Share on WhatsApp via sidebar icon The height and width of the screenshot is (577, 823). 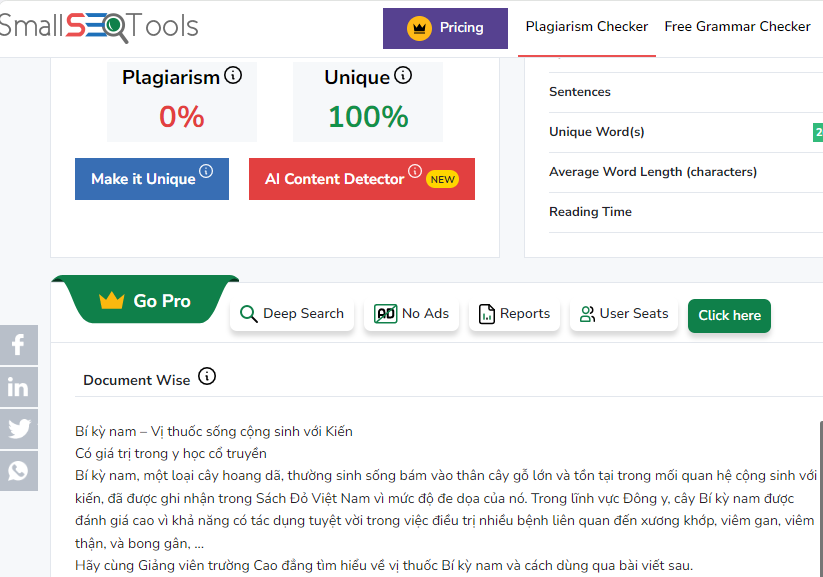click(x=18, y=471)
